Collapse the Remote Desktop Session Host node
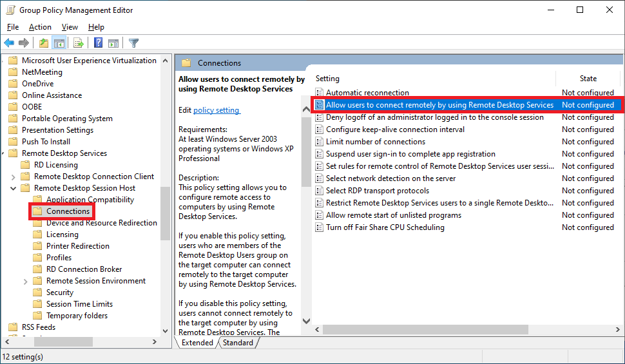The image size is (625, 364). pos(13,188)
